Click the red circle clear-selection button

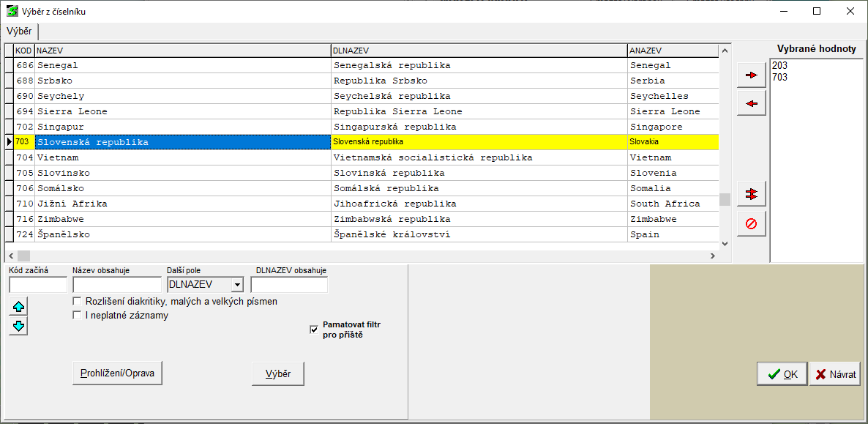[x=751, y=223]
